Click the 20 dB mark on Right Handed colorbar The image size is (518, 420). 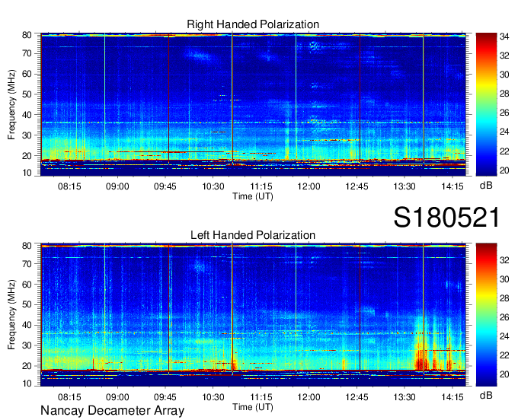[504, 170]
